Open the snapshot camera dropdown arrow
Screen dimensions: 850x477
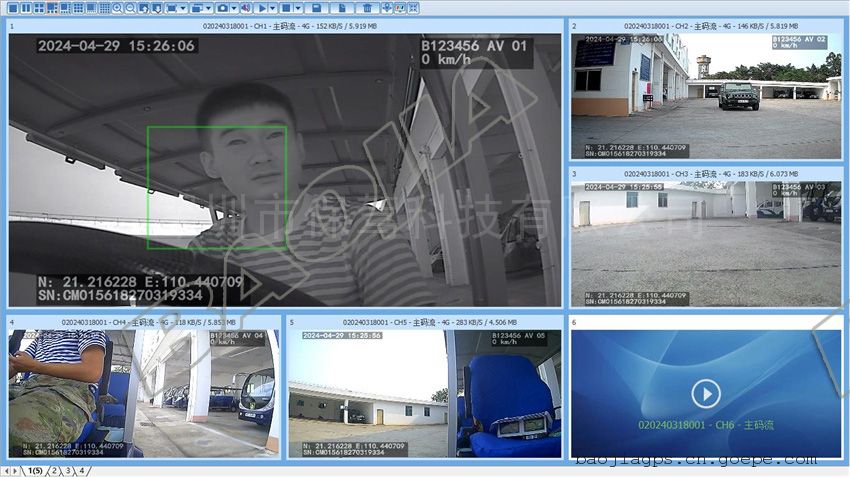point(233,8)
